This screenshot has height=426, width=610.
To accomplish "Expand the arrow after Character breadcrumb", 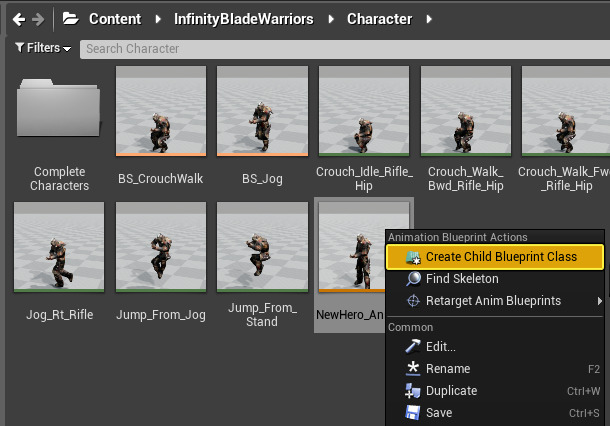I will click(429, 19).
